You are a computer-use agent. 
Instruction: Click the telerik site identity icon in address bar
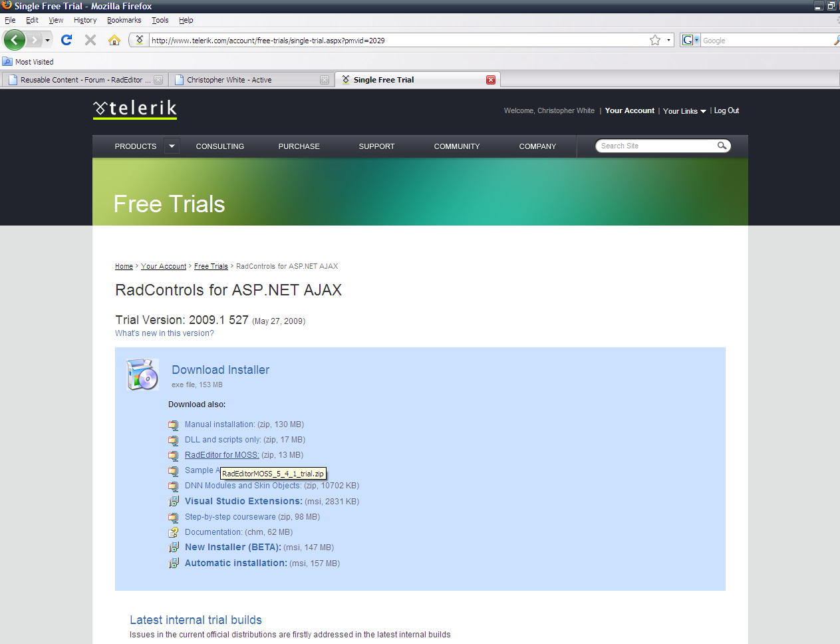(139, 40)
